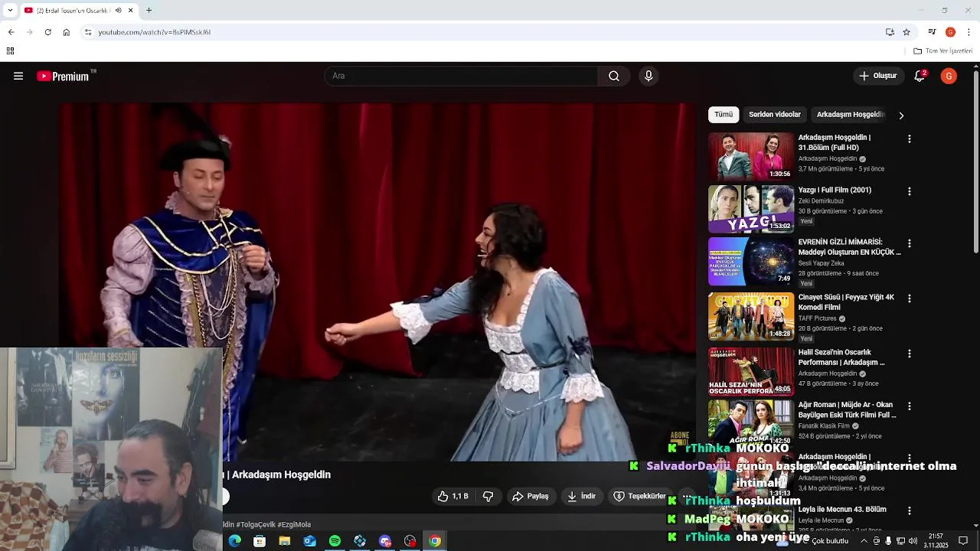Mute the tab via speaker icon
980x551 pixels.
pyautogui.click(x=118, y=11)
